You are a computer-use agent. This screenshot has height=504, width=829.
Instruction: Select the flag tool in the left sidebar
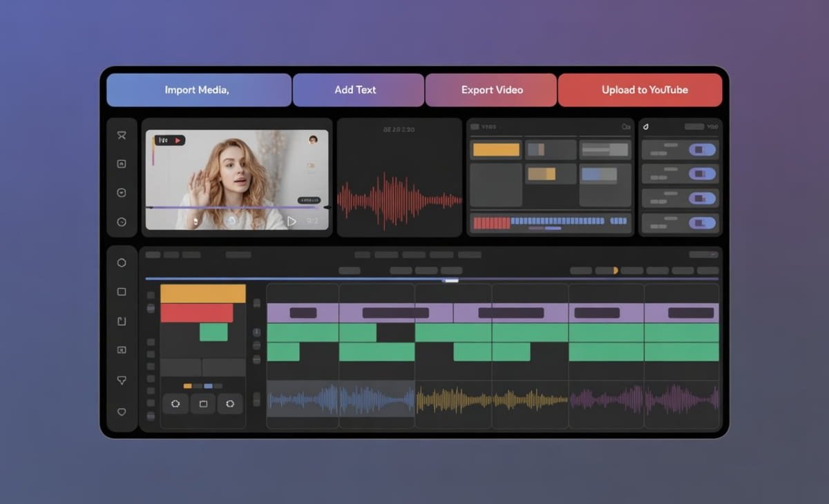[x=122, y=135]
